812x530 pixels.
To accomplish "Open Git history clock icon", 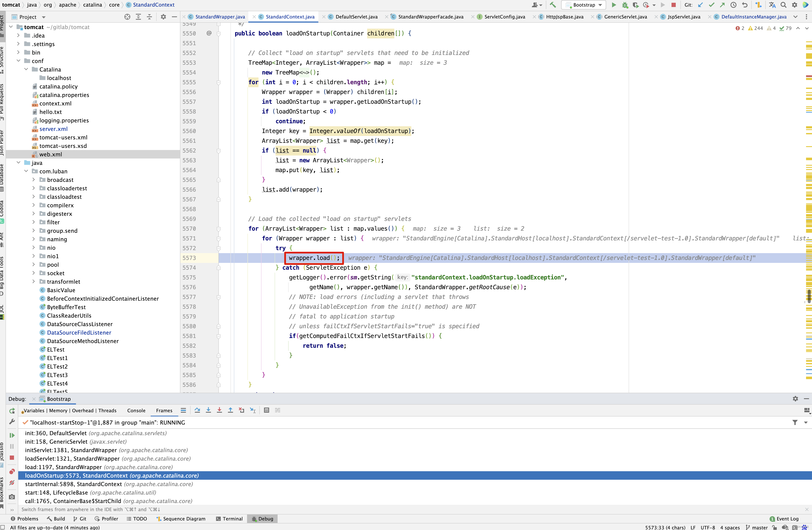I will tap(733, 5).
